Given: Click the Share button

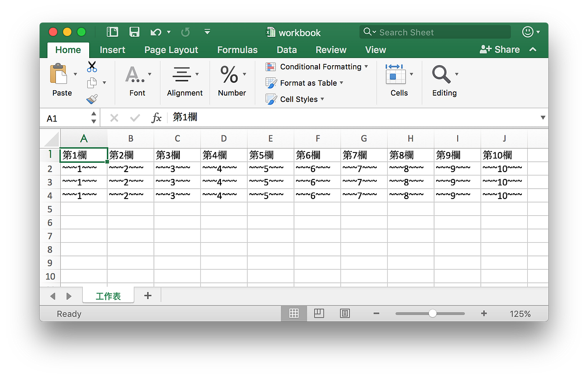Looking at the screenshot, I should click(x=499, y=49).
